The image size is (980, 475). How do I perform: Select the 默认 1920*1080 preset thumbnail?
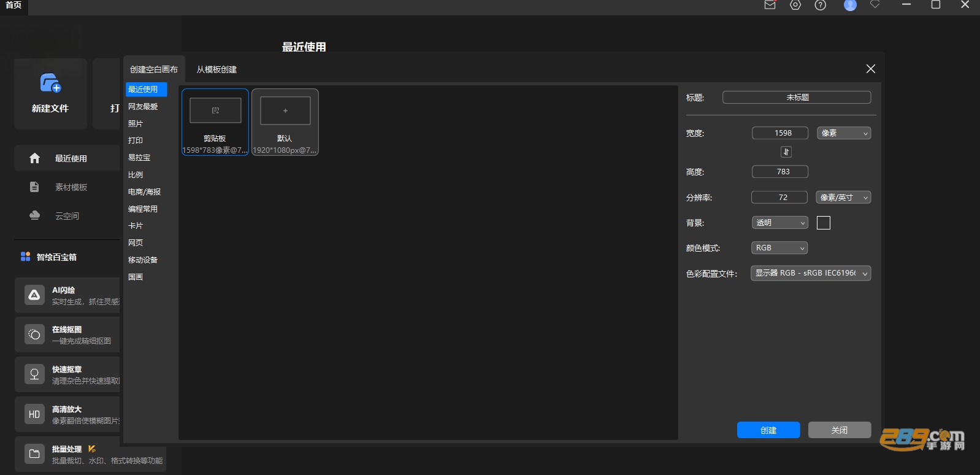(x=285, y=122)
